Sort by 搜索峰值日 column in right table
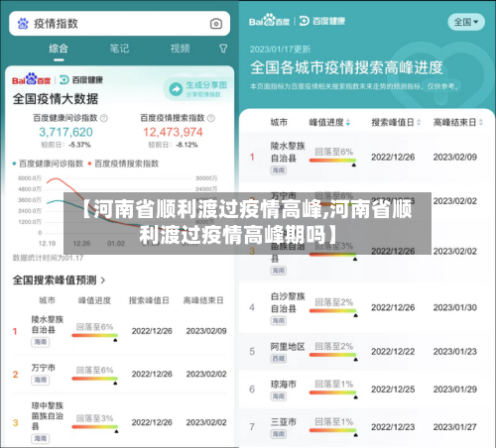The image size is (496, 448). (x=396, y=123)
